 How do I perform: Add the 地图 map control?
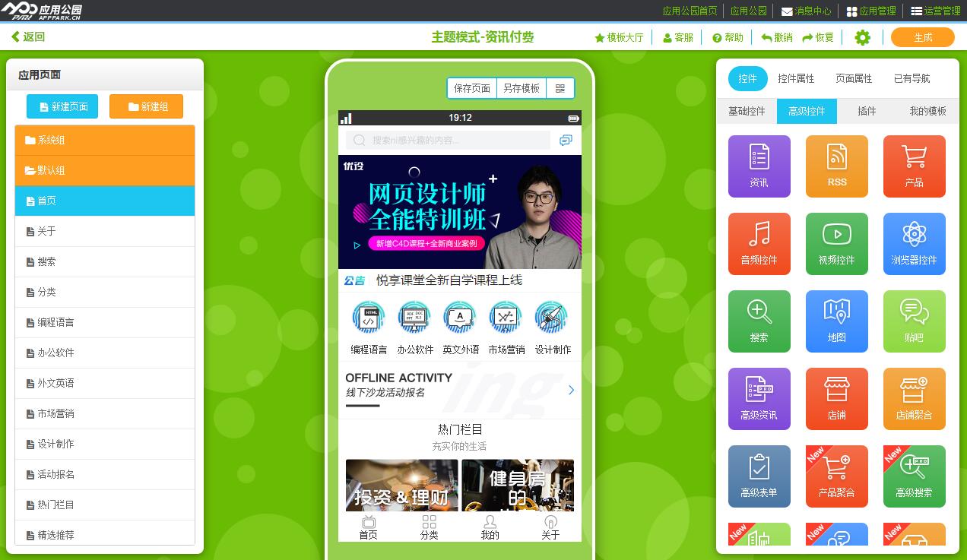click(836, 321)
